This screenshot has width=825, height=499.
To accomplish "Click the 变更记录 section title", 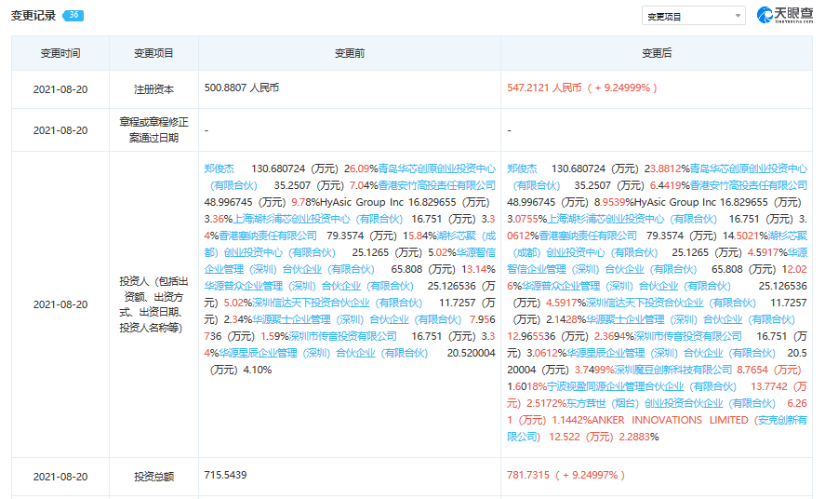I will coord(33,16).
